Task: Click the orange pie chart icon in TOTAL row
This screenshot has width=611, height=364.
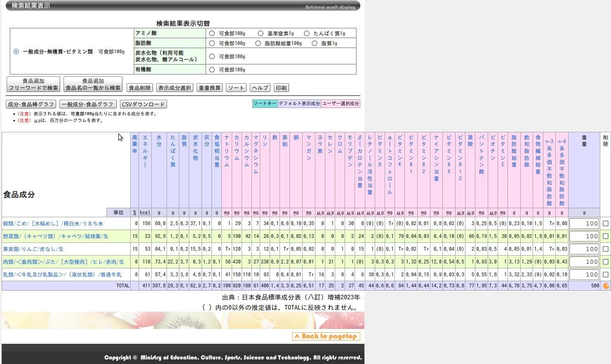Action: (605, 285)
